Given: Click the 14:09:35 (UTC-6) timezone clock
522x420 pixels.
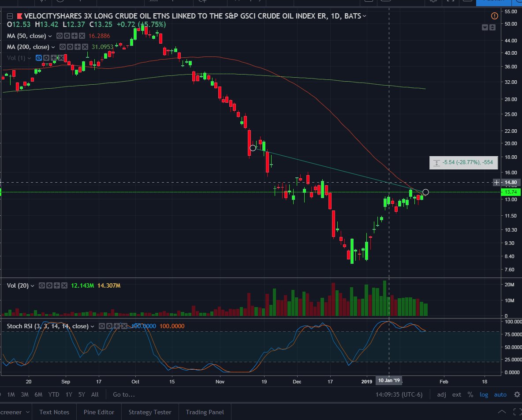Looking at the screenshot, I should coord(399,395).
